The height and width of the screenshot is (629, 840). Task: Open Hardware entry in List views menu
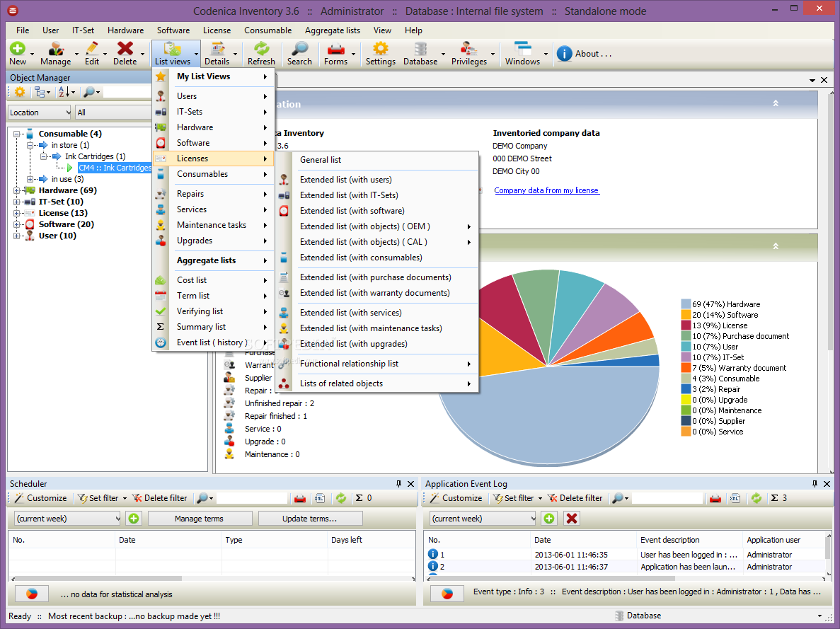tap(214, 127)
